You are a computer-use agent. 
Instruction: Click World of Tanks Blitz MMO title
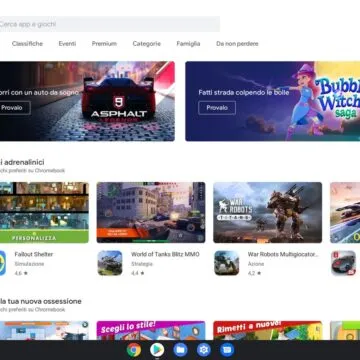pos(165,254)
